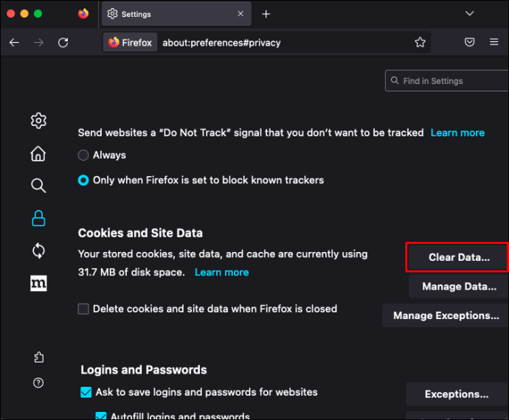Enable delete cookies when Firefox is closed
Viewport: 509px width, 420px height.
[84, 309]
